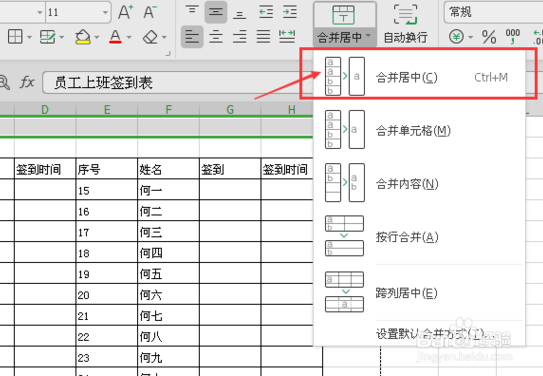The image size is (543, 376).
Task: Apply yellow fill color bucket
Action: (83, 37)
